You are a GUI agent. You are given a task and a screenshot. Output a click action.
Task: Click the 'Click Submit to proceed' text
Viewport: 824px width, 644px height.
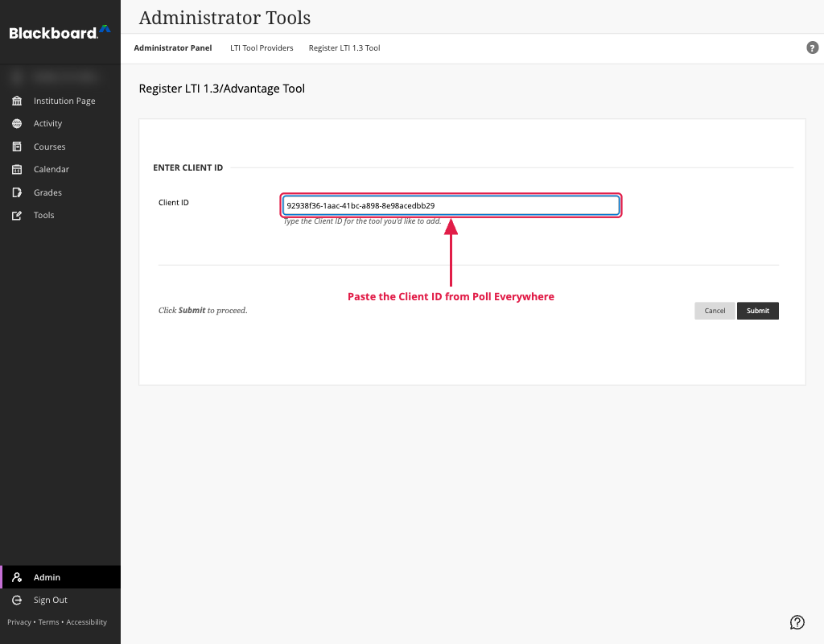pyautogui.click(x=203, y=310)
